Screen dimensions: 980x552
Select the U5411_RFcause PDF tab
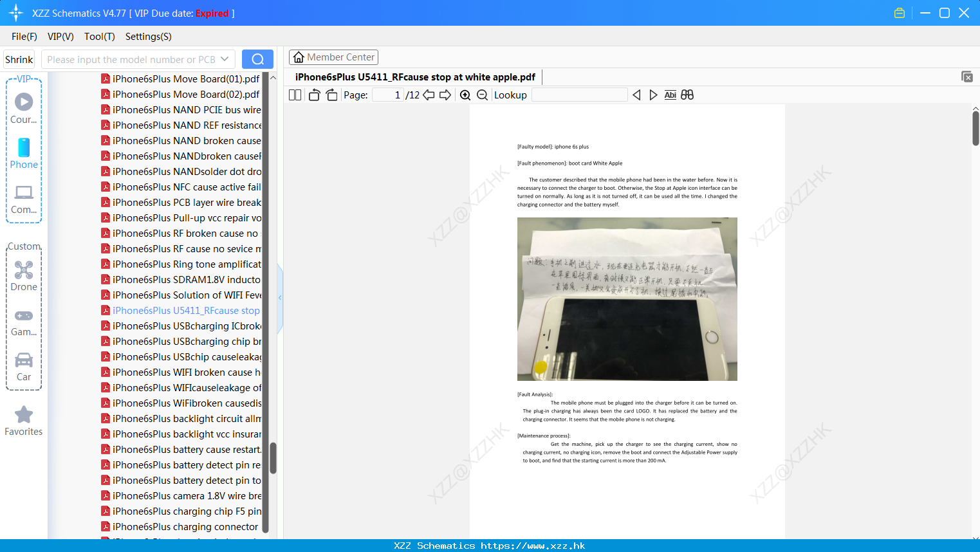415,77
